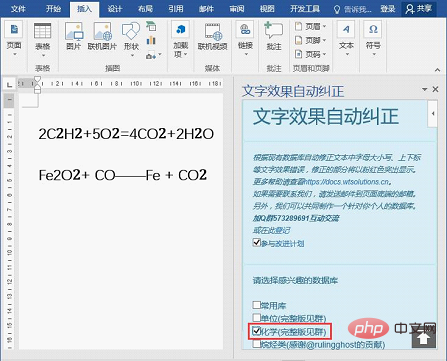Image resolution: width=447 pixels, height=361 pixels.
Task: Close the 文字效果自动纠正 task pane
Action: 435,89
